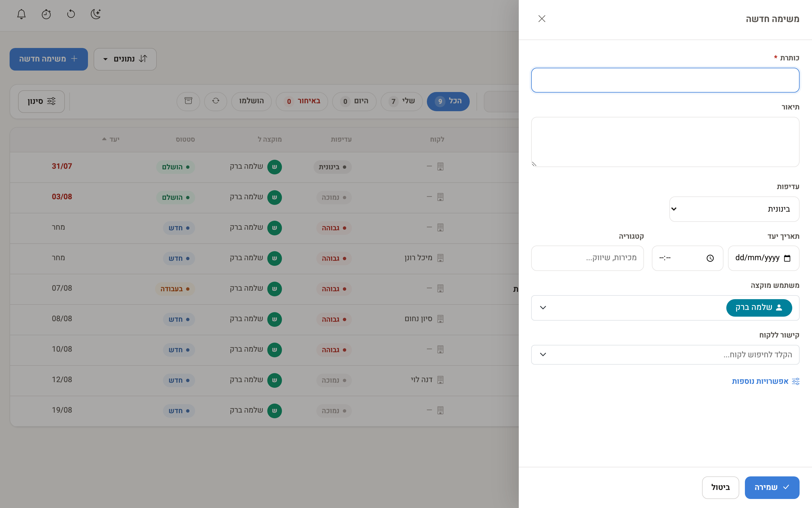The image size is (812, 508).
Task: Click the circular refresh icon in top bar
Action: [x=71, y=14]
